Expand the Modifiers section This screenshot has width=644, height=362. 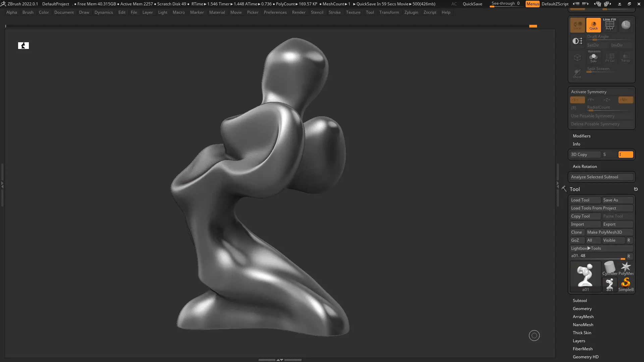click(x=582, y=136)
